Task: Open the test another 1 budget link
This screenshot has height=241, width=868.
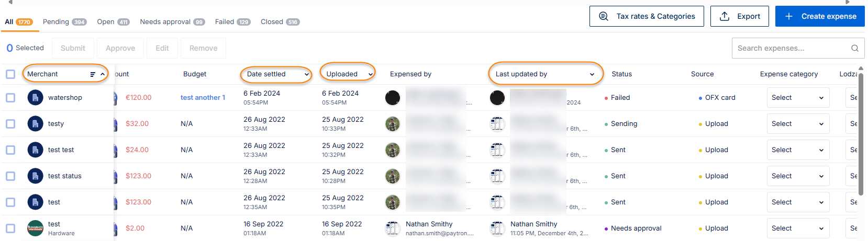Action: pyautogui.click(x=203, y=98)
